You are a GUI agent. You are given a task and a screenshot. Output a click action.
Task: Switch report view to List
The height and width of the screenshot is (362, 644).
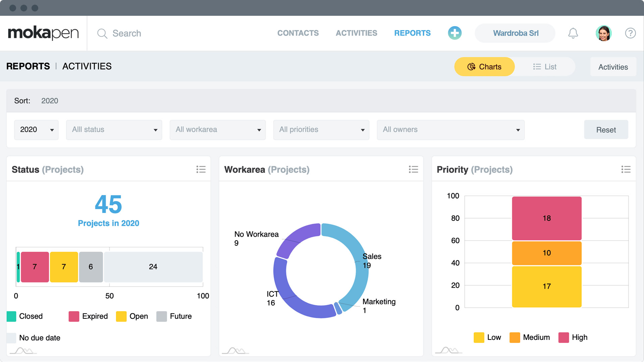point(544,66)
